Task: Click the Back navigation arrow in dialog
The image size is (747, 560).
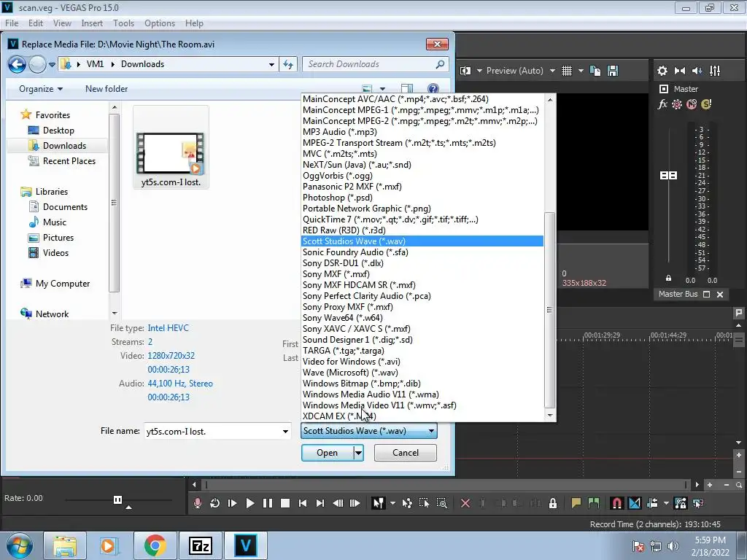Action: pyautogui.click(x=17, y=64)
